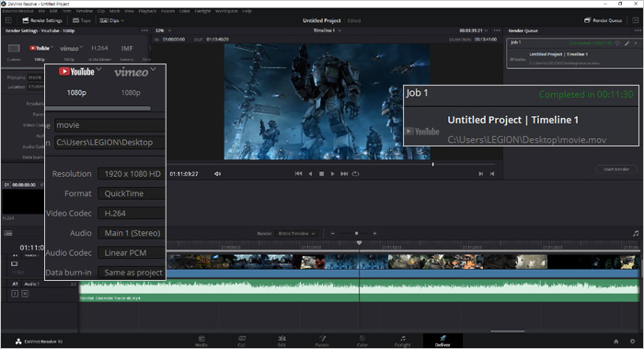Open the Timeline menu
644x349 pixels.
(85, 11)
